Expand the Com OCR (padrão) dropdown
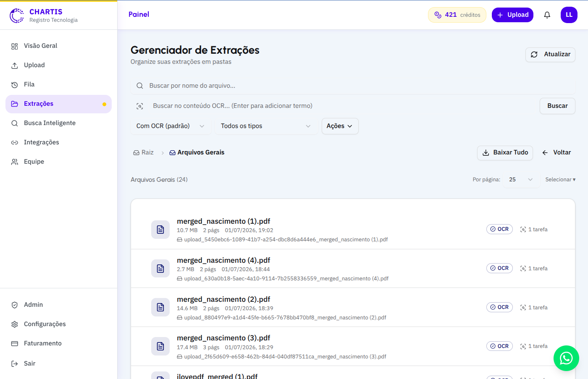Viewport: 588px width, 379px height. 171,126
